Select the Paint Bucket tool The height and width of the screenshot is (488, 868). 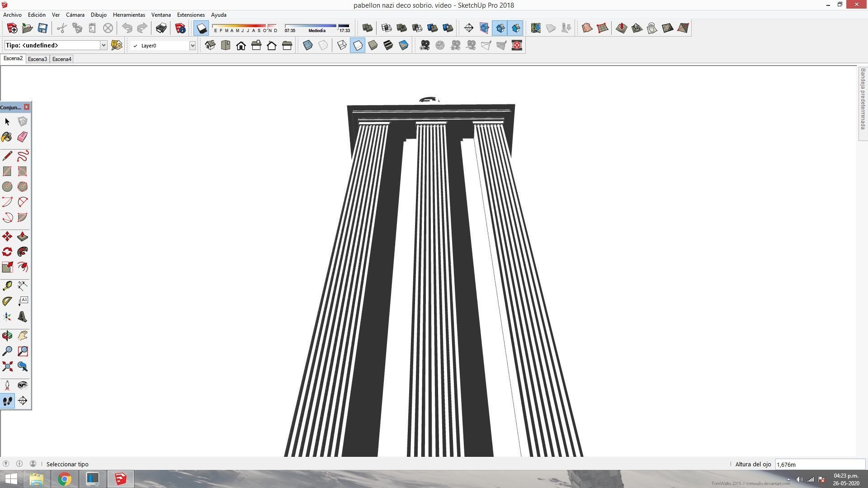click(x=7, y=137)
